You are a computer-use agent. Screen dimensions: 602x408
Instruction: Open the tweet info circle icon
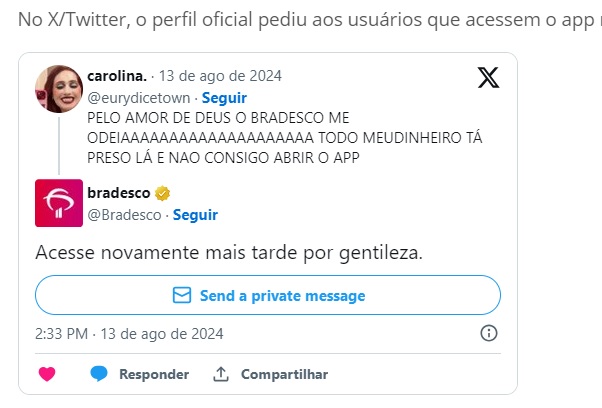pos(489,333)
